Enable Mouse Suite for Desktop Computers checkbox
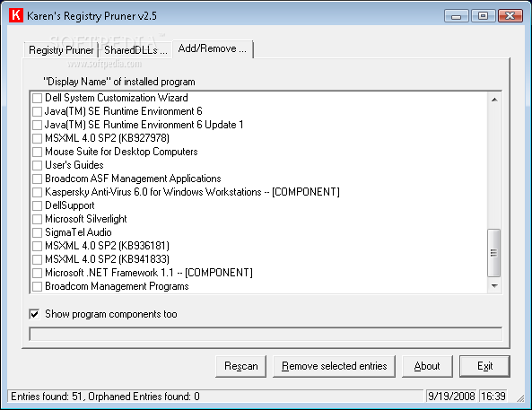The width and height of the screenshot is (532, 410). (37, 152)
